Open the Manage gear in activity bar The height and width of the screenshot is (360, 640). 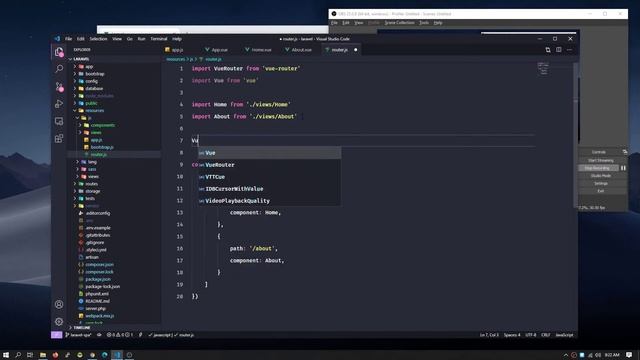[59, 322]
